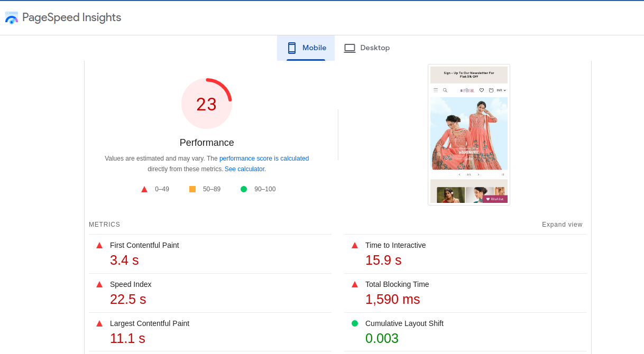Click red triangle beside Largest Contentful Paint
644x354 pixels.
point(99,323)
